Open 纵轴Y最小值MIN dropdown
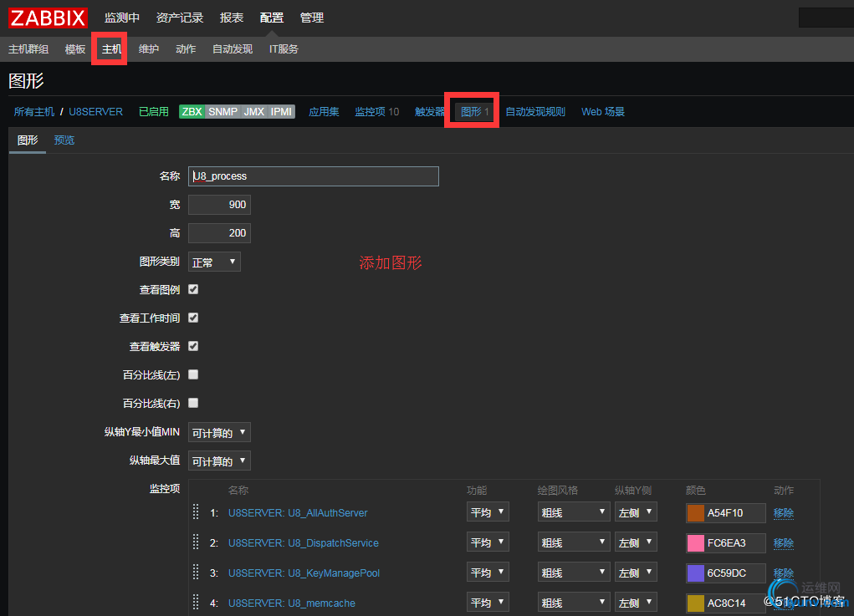Image resolution: width=854 pixels, height=616 pixels. click(219, 432)
